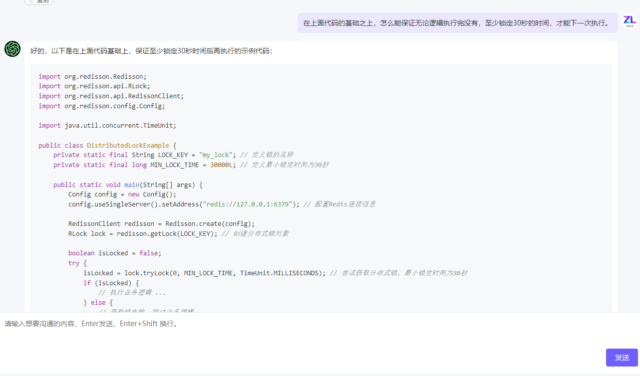Click the MIN_LOCK_TIME = 30000L declaration line

coord(191,165)
